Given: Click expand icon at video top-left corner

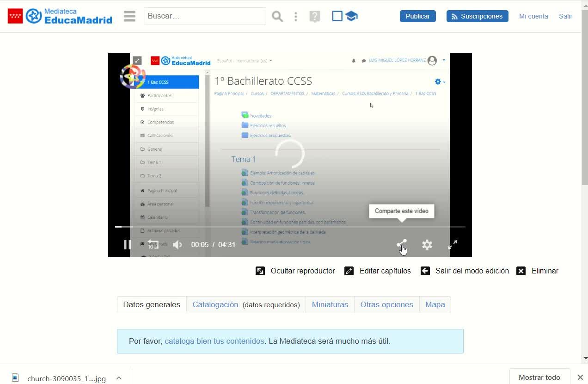Looking at the screenshot, I should (x=137, y=61).
